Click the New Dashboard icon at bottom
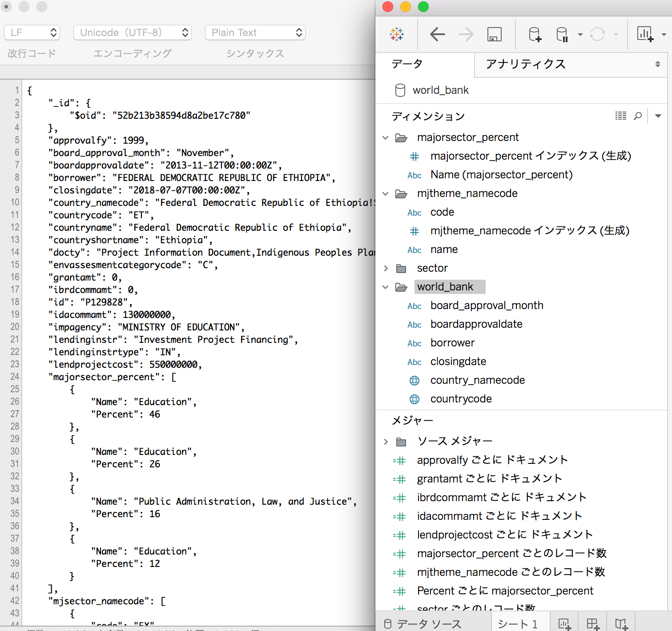The image size is (672, 631). [592, 624]
